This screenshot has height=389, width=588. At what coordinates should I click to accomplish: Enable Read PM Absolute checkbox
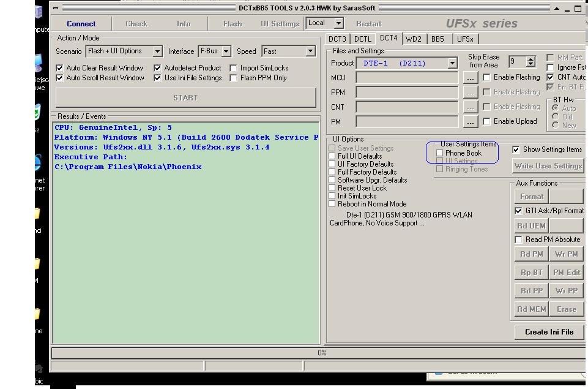point(518,240)
